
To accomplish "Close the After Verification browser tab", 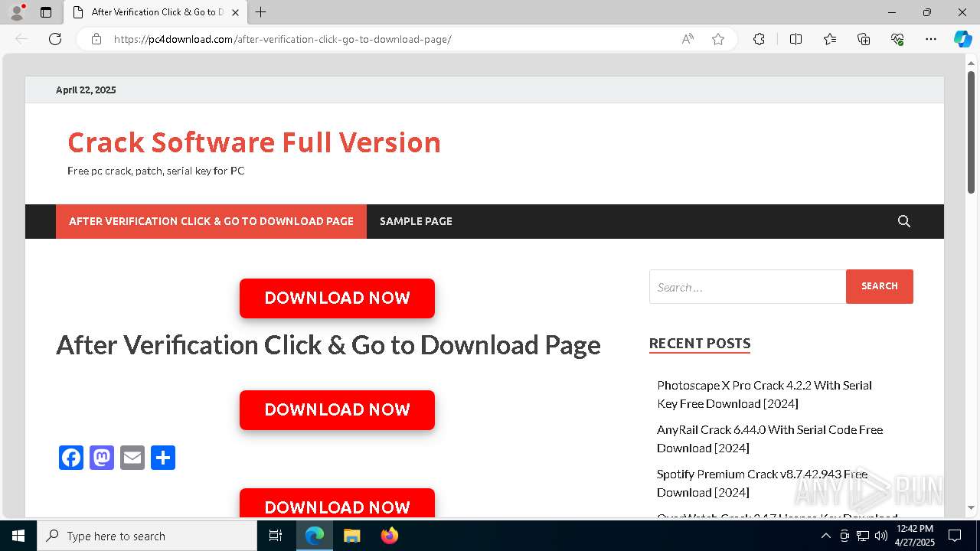I will coord(236,12).
